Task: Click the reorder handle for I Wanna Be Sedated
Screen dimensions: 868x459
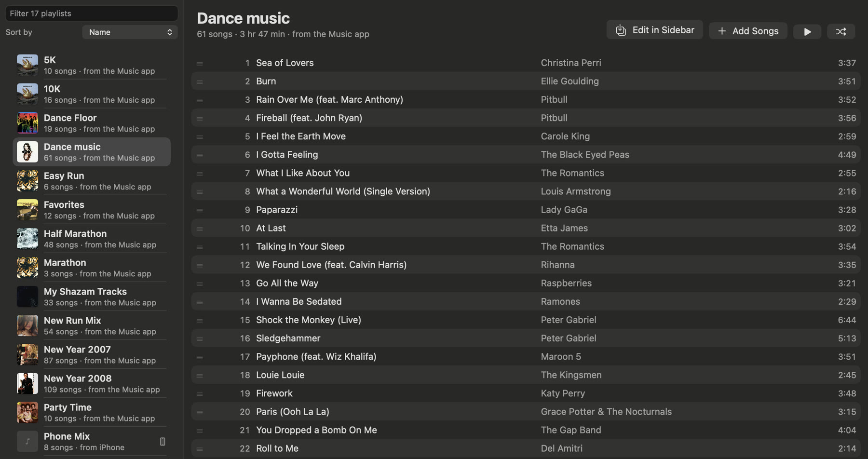Action: coord(200,302)
